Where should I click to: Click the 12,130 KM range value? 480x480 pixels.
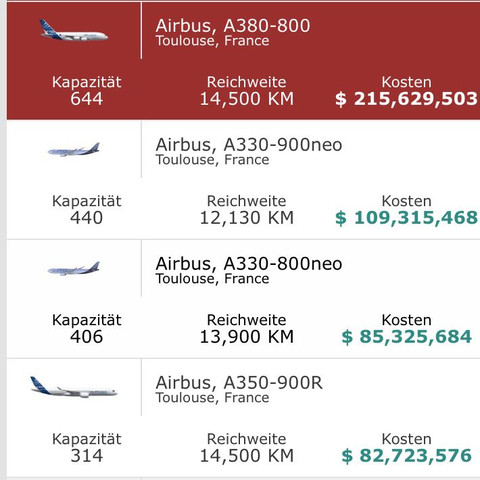tap(247, 218)
